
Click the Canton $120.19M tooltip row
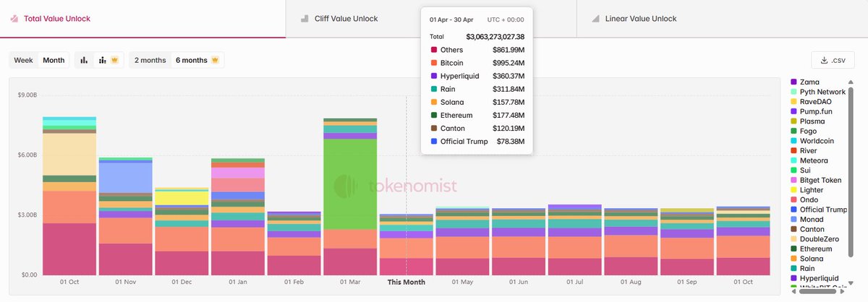coord(477,128)
